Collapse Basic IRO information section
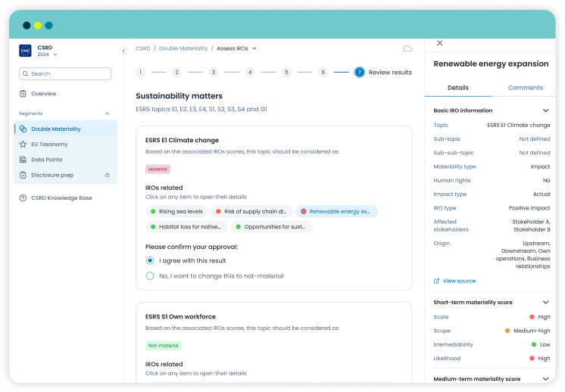565x392 pixels. click(x=545, y=110)
